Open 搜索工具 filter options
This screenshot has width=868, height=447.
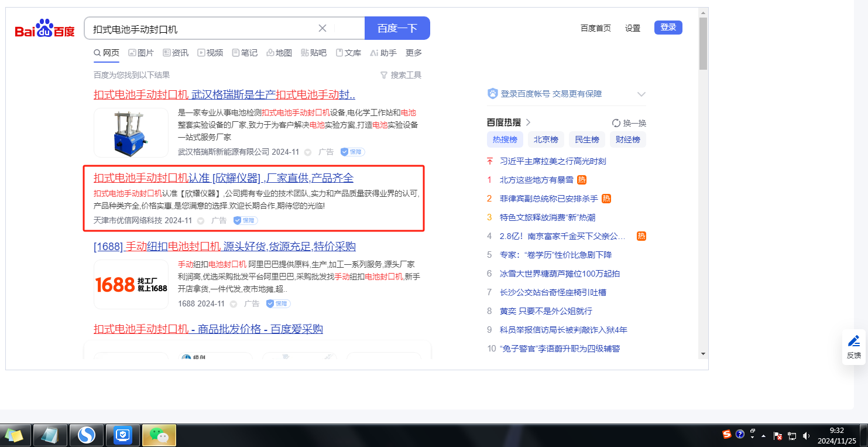tap(401, 75)
